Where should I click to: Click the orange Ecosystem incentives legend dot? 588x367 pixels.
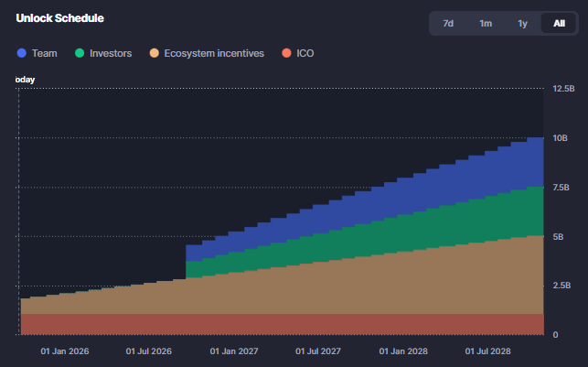tap(154, 53)
